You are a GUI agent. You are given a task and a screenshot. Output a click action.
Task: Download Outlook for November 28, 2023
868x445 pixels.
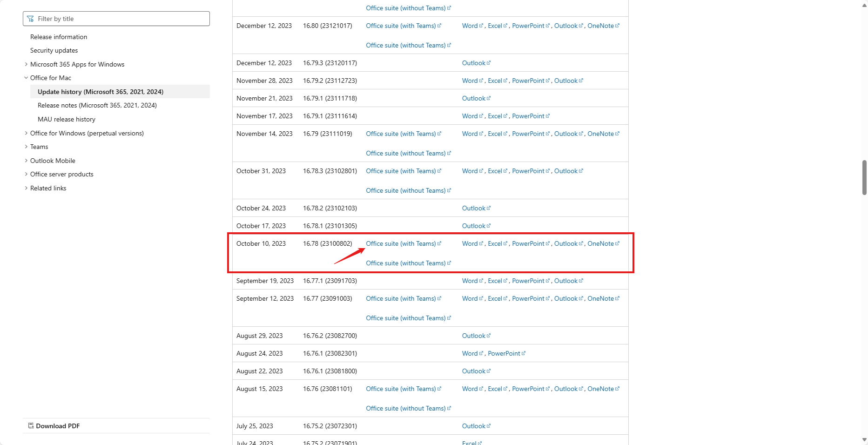pyautogui.click(x=568, y=81)
